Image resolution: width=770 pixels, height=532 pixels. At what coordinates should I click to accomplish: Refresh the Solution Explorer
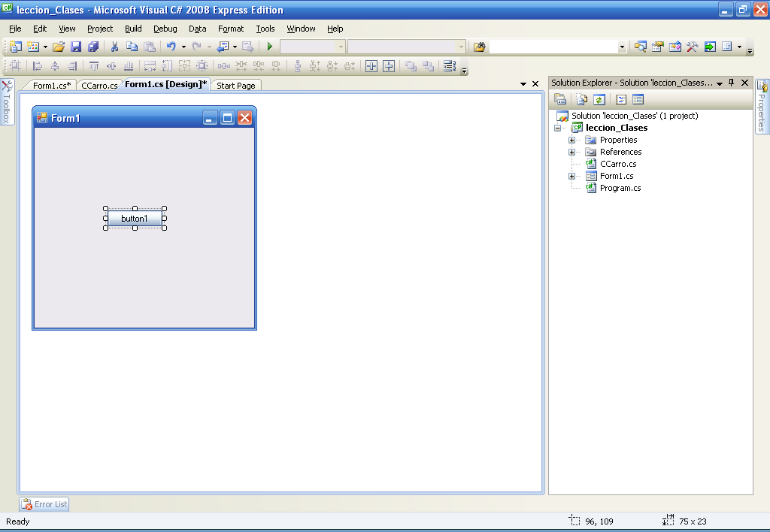pyautogui.click(x=599, y=100)
